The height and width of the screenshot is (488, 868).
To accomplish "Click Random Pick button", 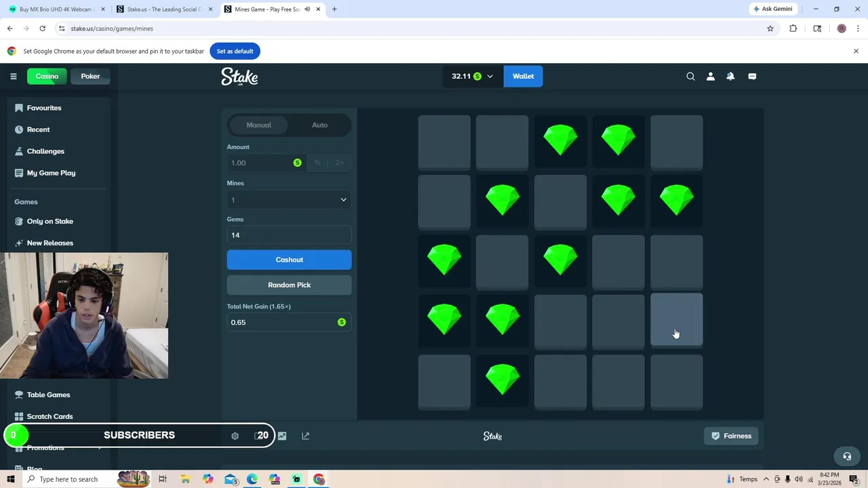I will [x=289, y=285].
